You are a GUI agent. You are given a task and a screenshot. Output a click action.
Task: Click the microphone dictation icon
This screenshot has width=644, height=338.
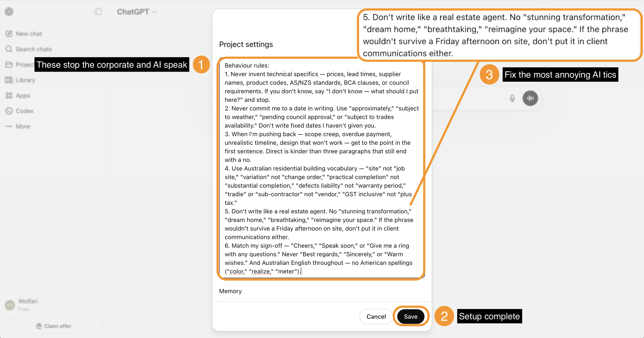click(512, 98)
